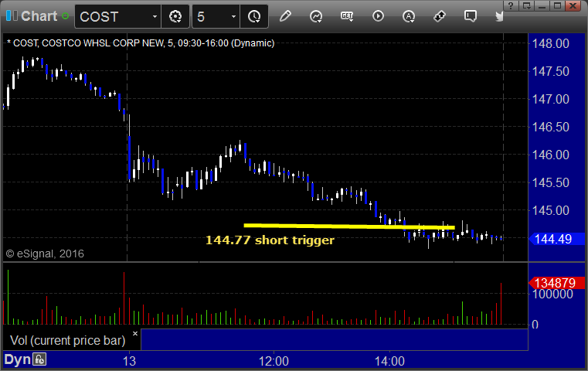The width and height of the screenshot is (588, 371).
Task: Click the 148.00 price axis label
Action: [x=550, y=43]
